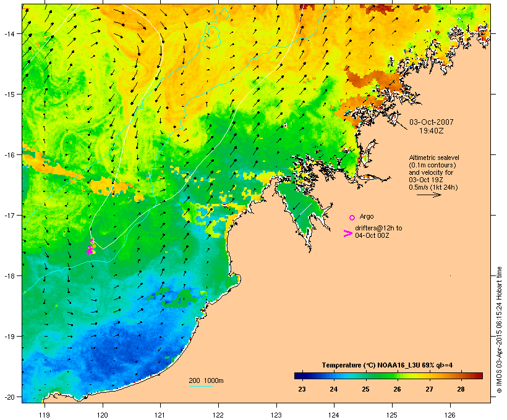The height and width of the screenshot is (420, 507).
Task: Click the closed cyan contour loop near 122E
Action: click(x=212, y=36)
